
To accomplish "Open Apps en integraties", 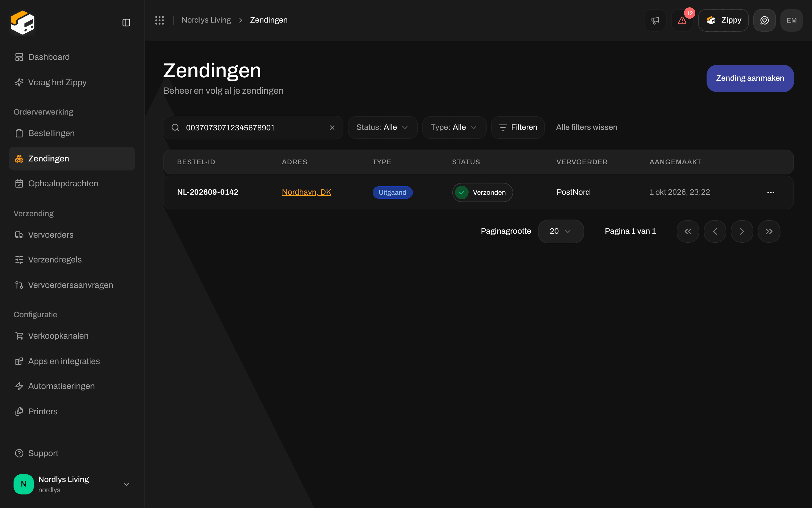I will pyautogui.click(x=72, y=361).
